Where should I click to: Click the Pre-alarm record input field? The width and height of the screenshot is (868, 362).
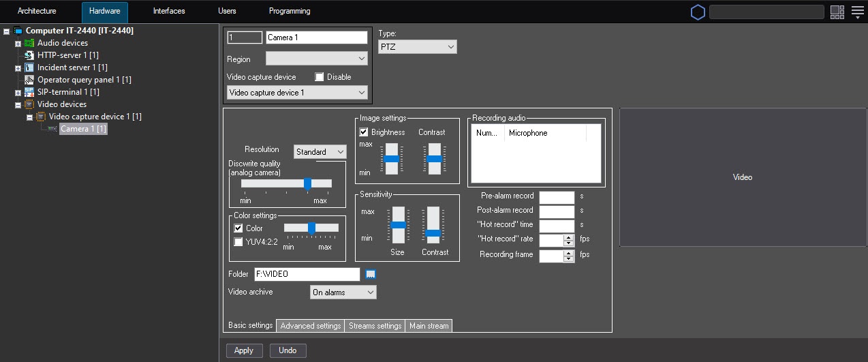click(557, 196)
